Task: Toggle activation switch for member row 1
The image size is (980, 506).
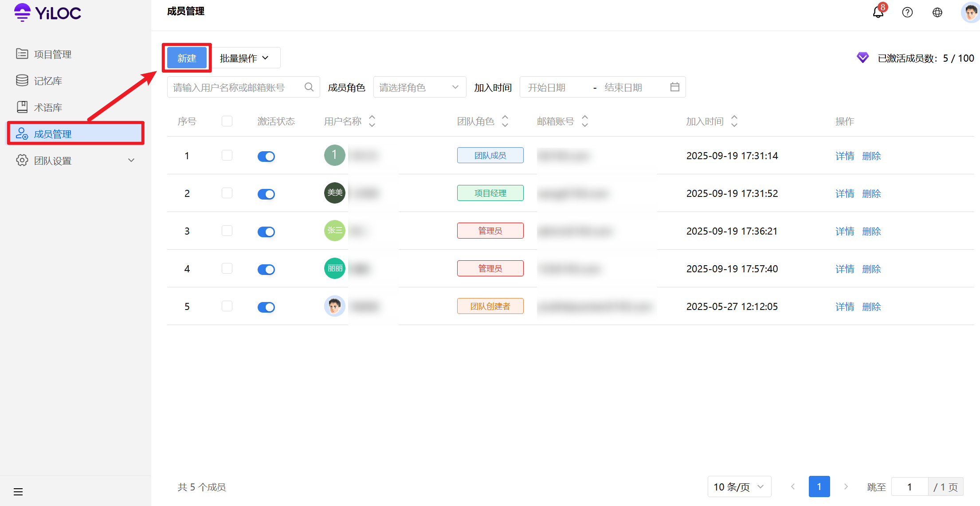Action: 266,156
